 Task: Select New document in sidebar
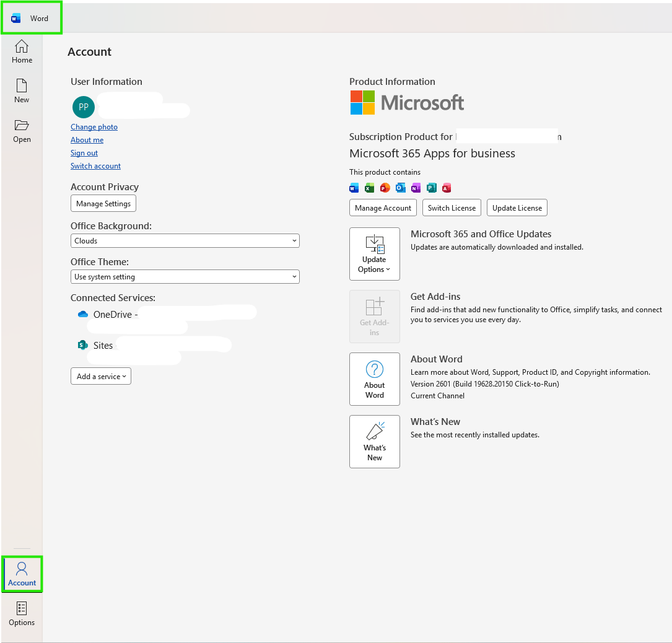pyautogui.click(x=22, y=91)
